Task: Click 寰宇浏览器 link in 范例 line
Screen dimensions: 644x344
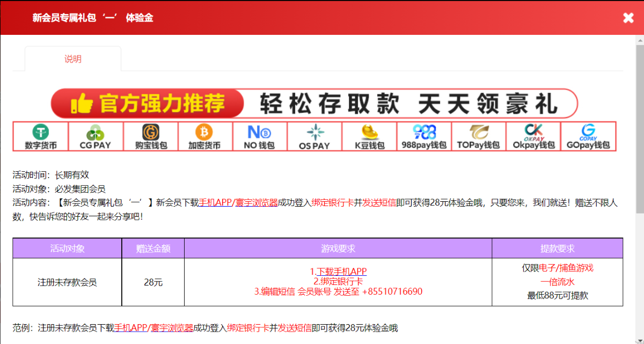Action: pyautogui.click(x=171, y=328)
